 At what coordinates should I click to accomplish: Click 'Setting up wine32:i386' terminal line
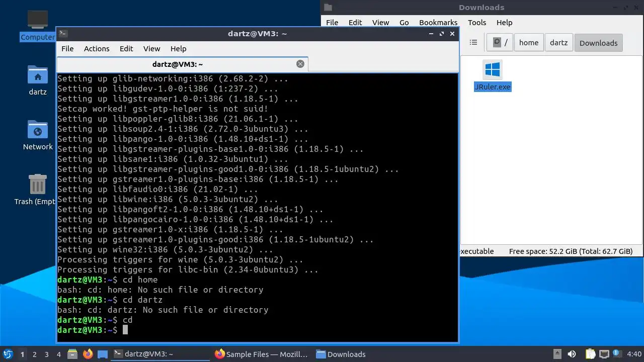coord(165,249)
